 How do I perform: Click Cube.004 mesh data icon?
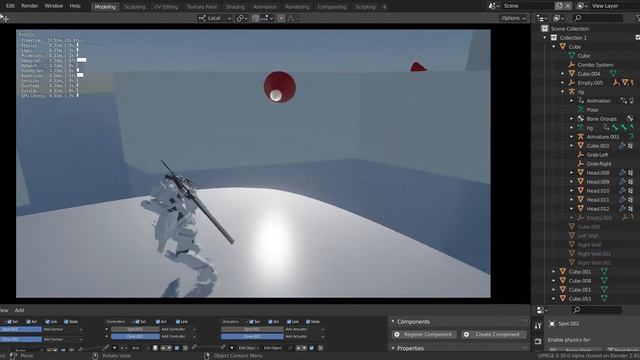613,74
